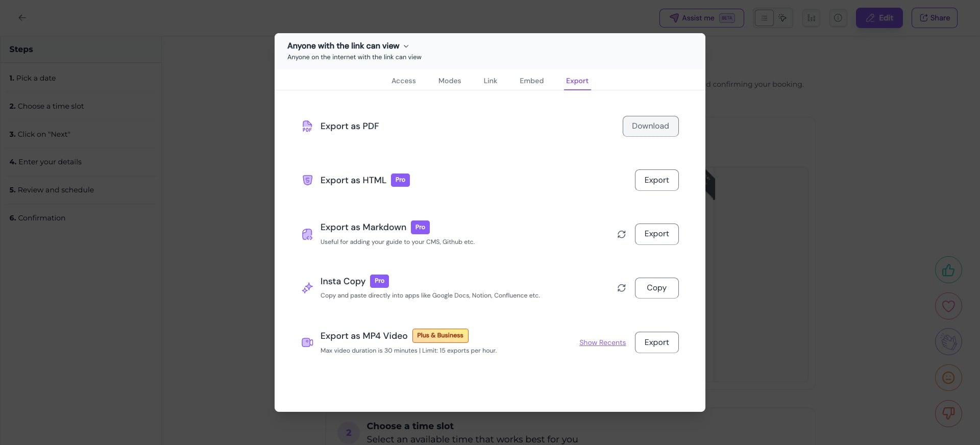
Task: Toggle the list view mode
Action: (764, 18)
